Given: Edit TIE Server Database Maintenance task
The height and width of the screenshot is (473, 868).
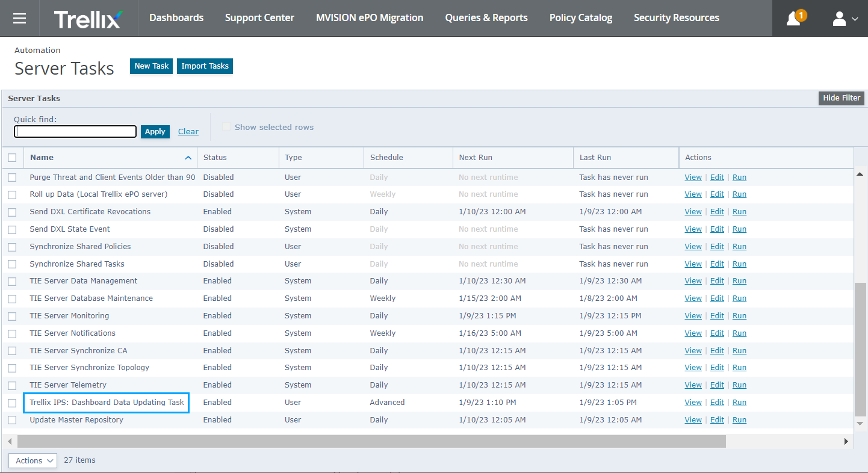Looking at the screenshot, I should tap(717, 298).
